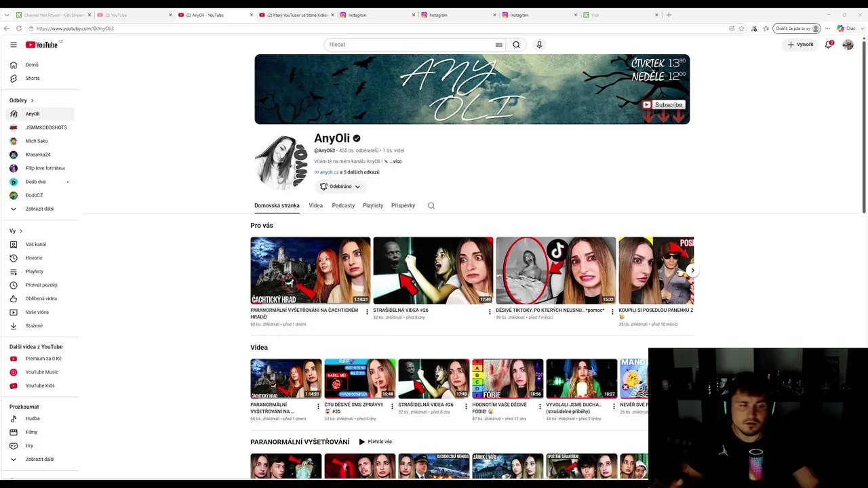Open the PARANORMÁLNÍ VYŠETŘOVÁNÍ playlist title
Screen dimensions: 868x488
(x=300, y=442)
